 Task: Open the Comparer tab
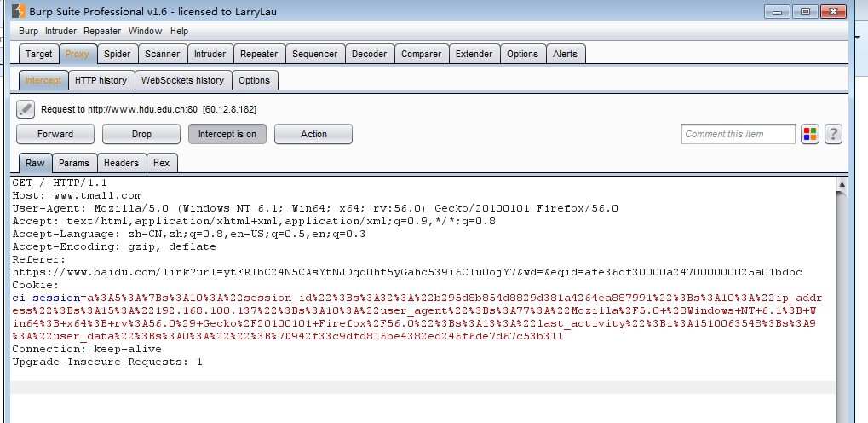422,54
